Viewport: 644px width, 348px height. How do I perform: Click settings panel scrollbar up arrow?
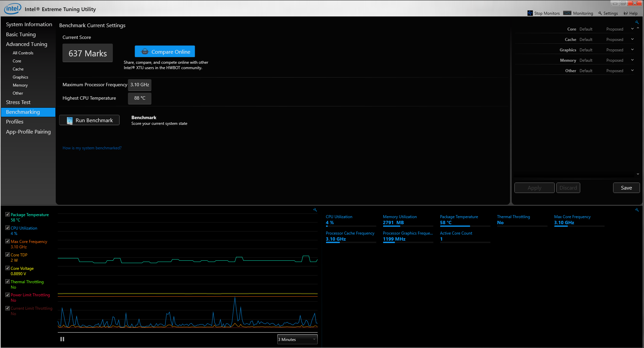click(x=638, y=28)
